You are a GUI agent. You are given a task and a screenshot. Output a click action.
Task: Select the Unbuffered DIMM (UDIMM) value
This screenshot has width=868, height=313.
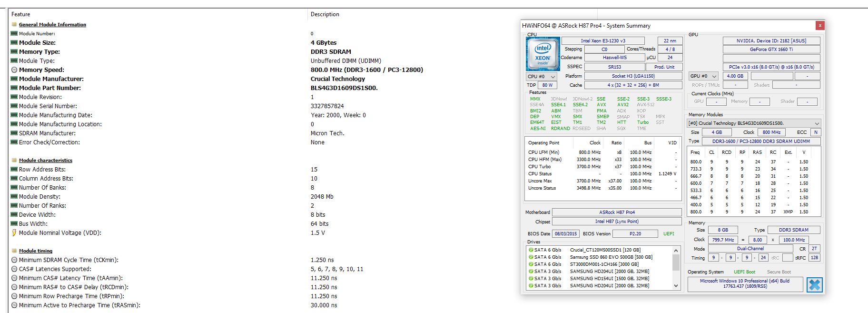click(x=346, y=61)
